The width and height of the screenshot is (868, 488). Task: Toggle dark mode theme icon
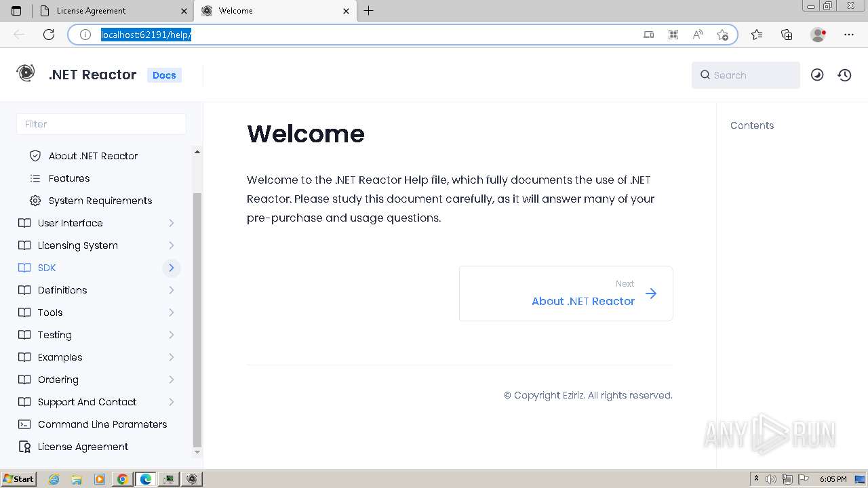pos(817,75)
